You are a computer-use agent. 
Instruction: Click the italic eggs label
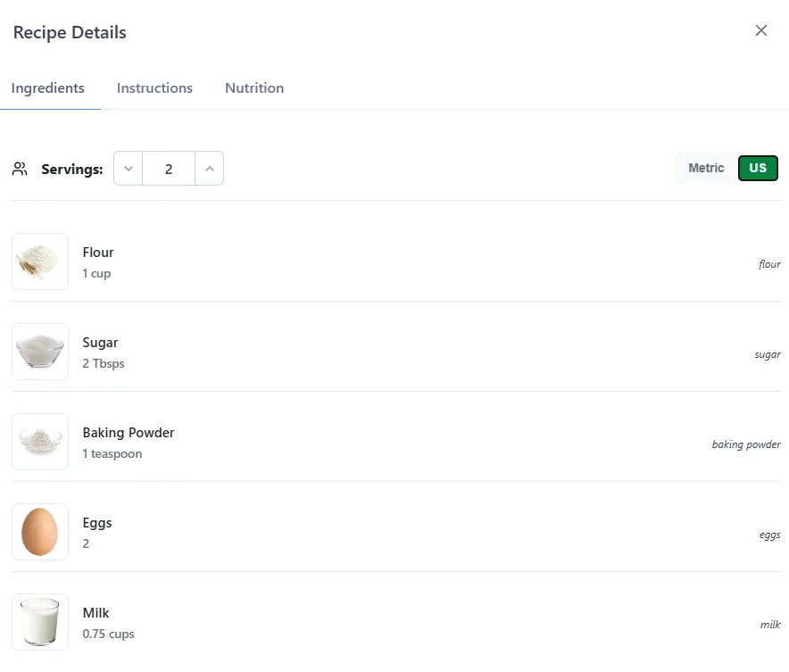pyautogui.click(x=768, y=535)
